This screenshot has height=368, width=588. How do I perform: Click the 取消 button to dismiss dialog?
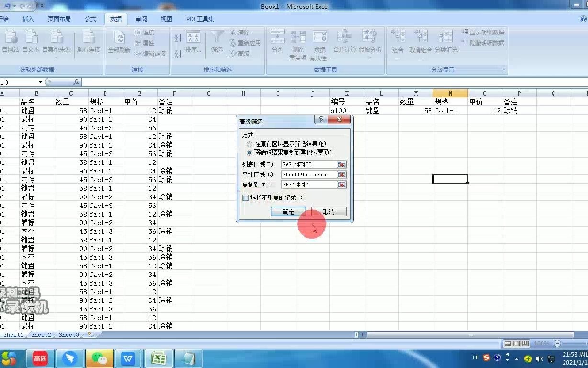(328, 211)
